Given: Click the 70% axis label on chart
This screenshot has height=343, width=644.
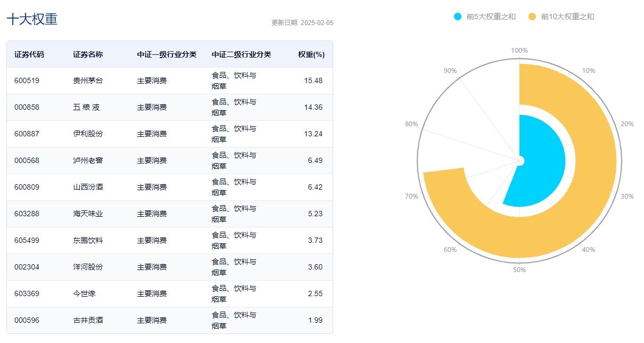Looking at the screenshot, I should (411, 197).
